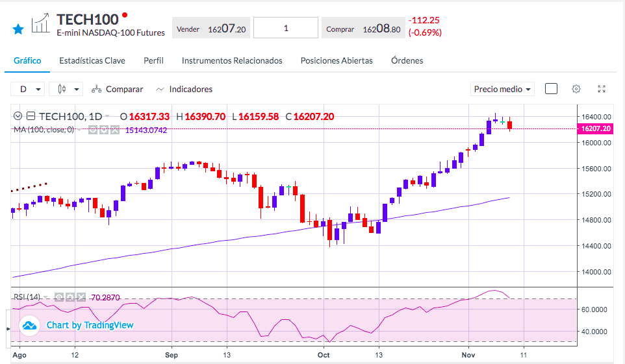Viewport: 625px width, 364px height.
Task: Click the 15200.00 price axis label
Action: tap(596, 194)
